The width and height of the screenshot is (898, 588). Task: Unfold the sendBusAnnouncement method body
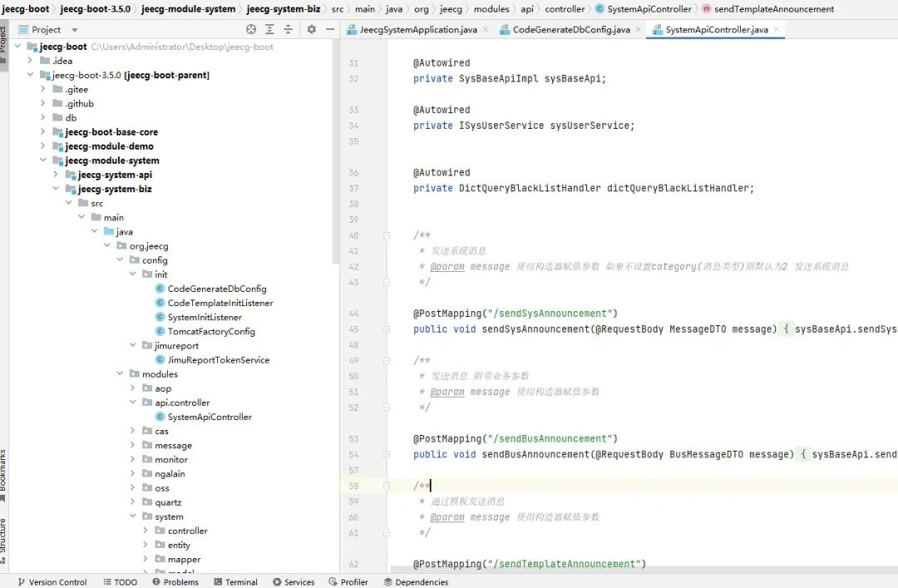[x=387, y=454]
